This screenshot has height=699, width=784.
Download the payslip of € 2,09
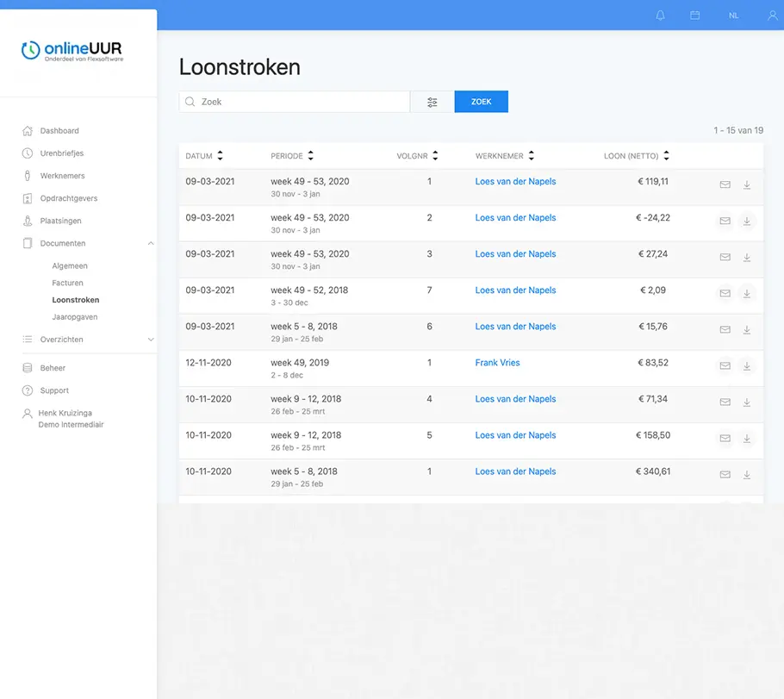[746, 293]
